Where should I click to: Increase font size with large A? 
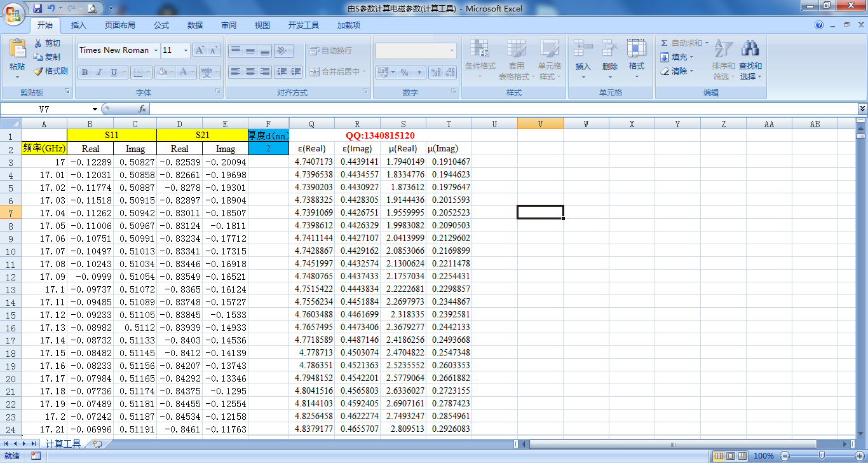tap(200, 50)
